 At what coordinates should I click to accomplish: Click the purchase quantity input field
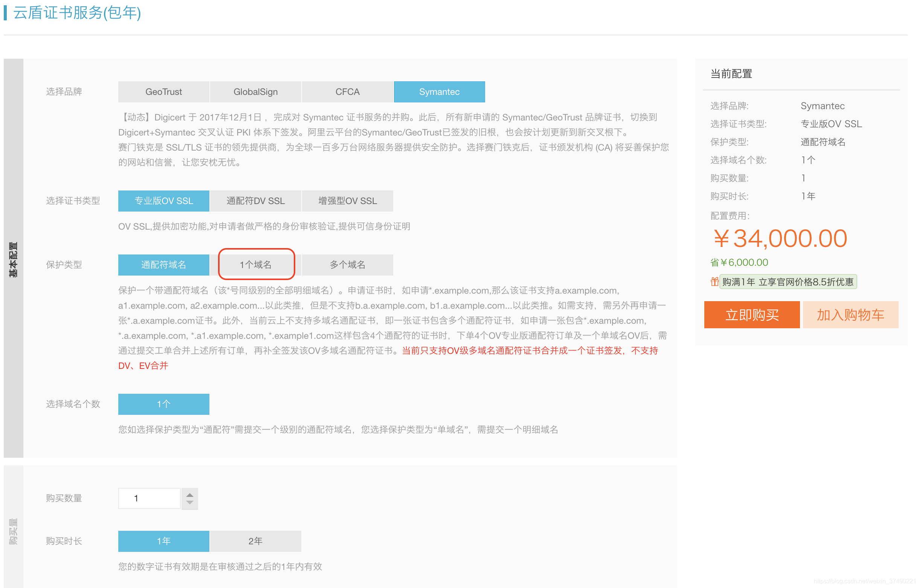point(150,499)
